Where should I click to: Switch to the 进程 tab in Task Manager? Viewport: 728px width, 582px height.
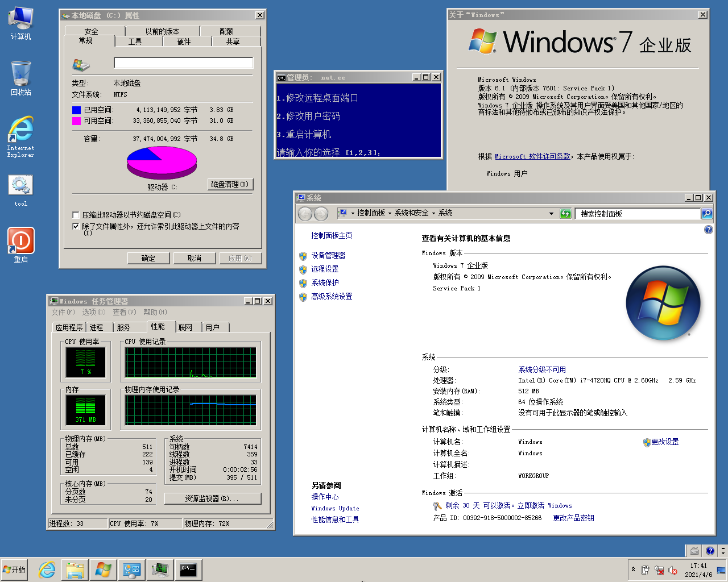pyautogui.click(x=97, y=327)
